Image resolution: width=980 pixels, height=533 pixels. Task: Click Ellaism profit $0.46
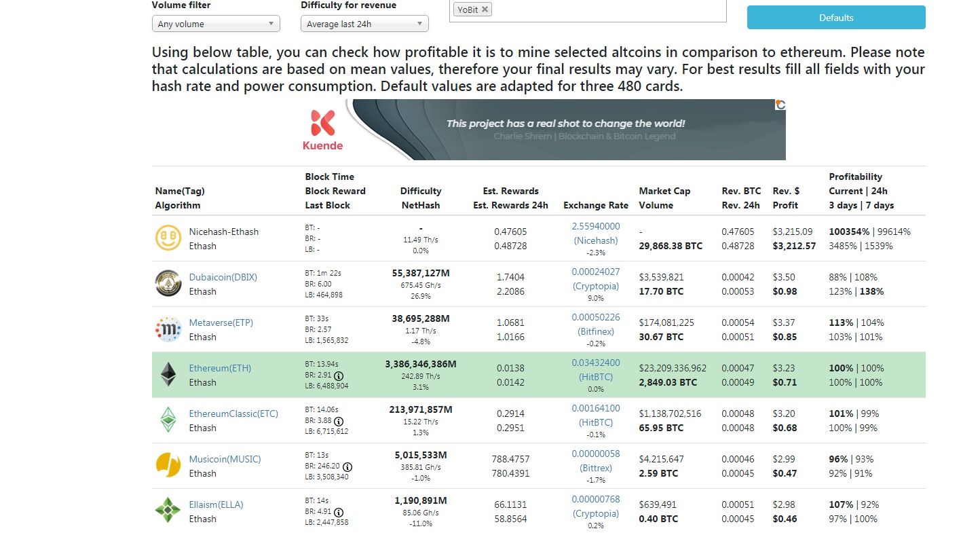coord(785,519)
